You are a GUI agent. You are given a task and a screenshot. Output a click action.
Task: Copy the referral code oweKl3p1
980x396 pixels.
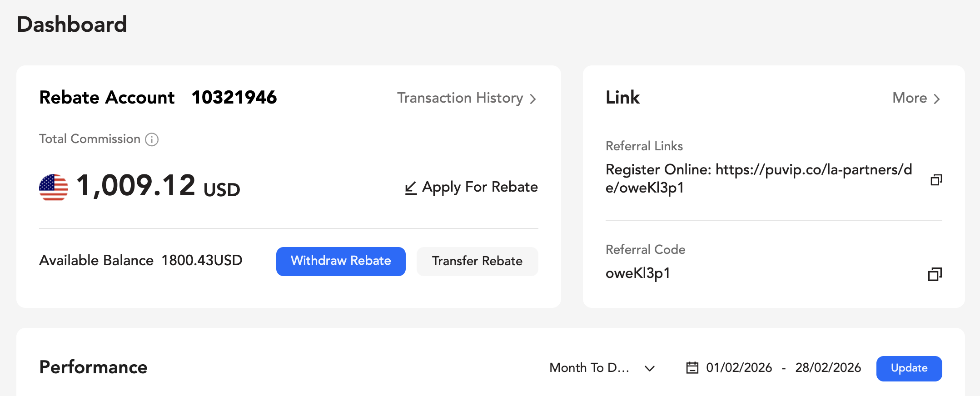935,274
